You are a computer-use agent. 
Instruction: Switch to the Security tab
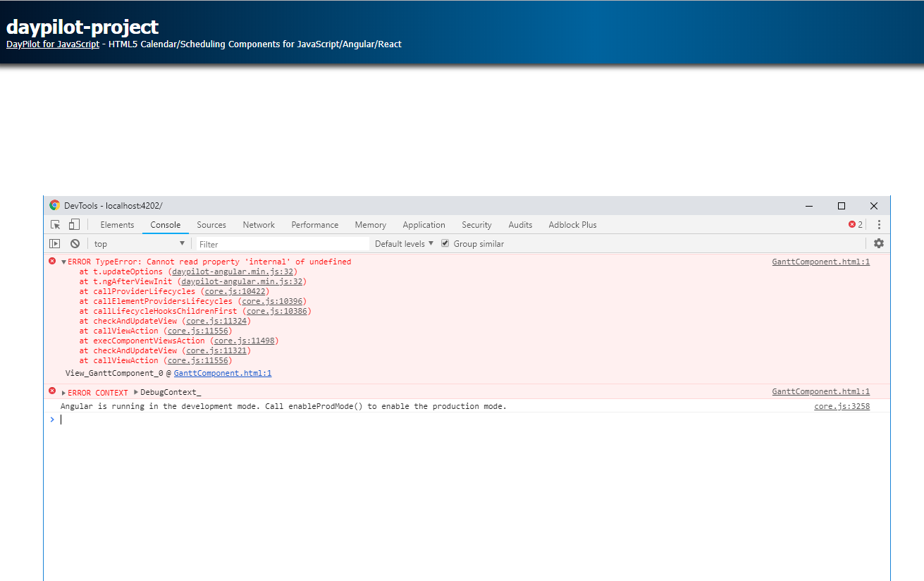[476, 225]
